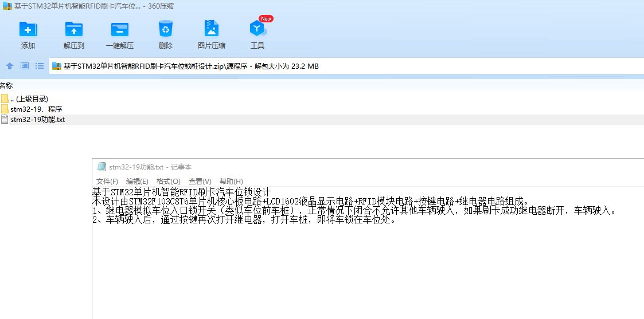Select the stm32-19功能.txt file name

pos(38,119)
